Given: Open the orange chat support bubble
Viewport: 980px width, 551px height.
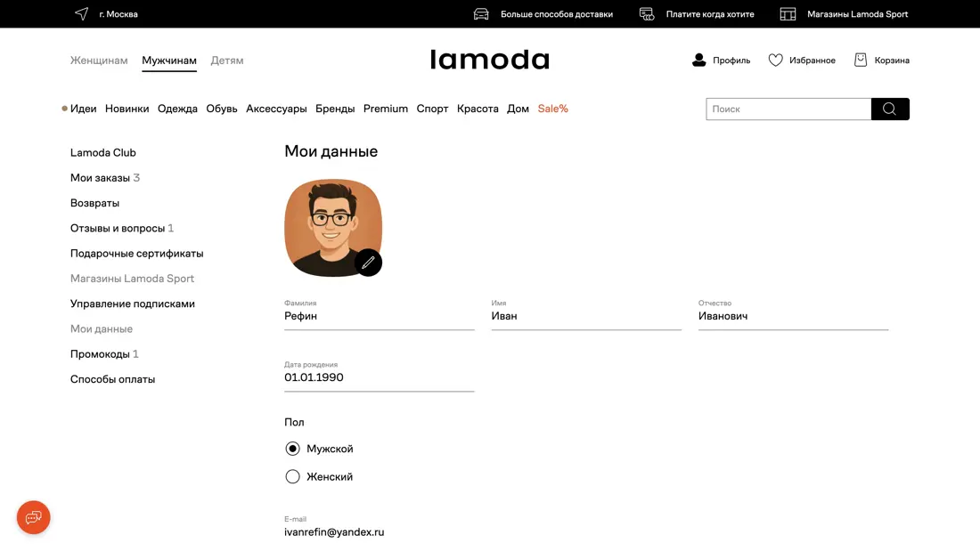Looking at the screenshot, I should tap(34, 517).
